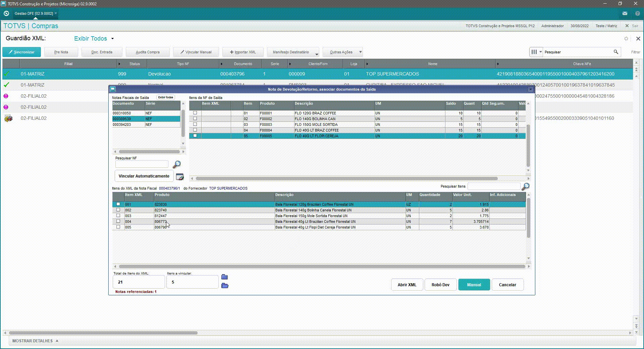
Task: Click the arrow next to the Loja column header
Action: pyautogui.click(x=367, y=64)
